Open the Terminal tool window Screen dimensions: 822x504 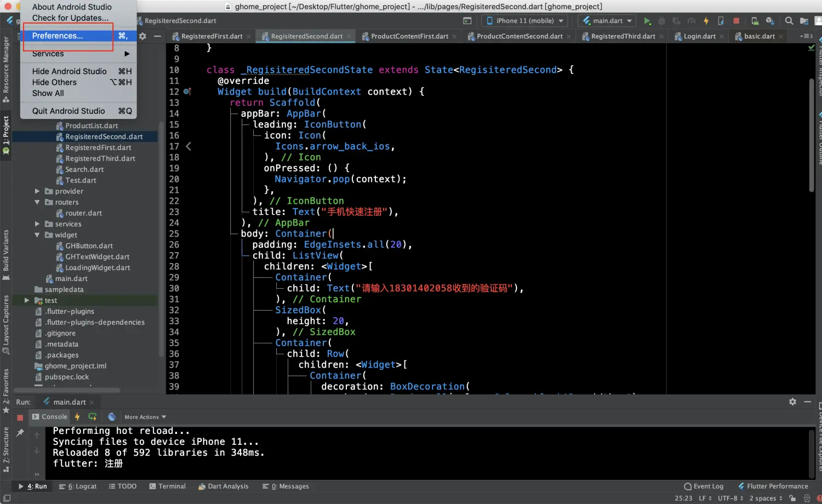tap(167, 486)
